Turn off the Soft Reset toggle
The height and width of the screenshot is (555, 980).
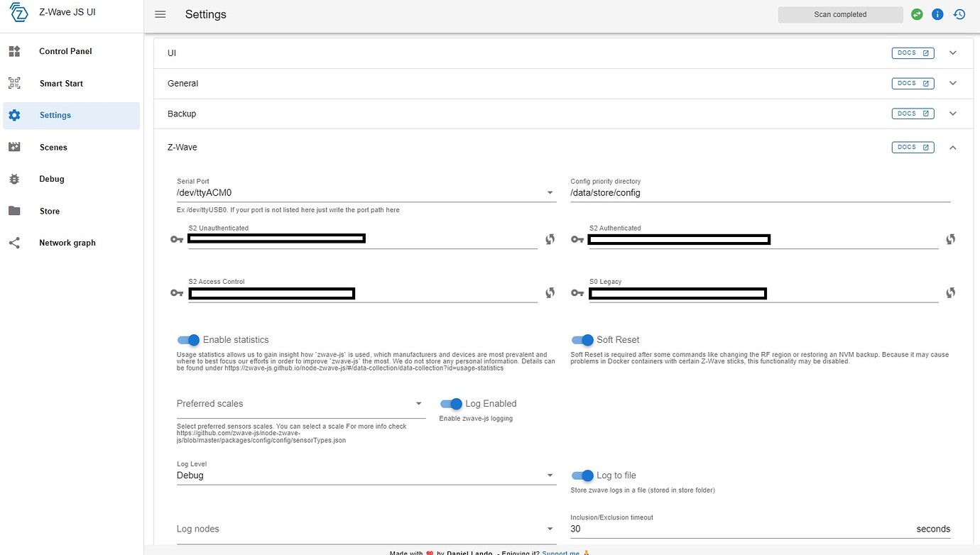pos(582,340)
